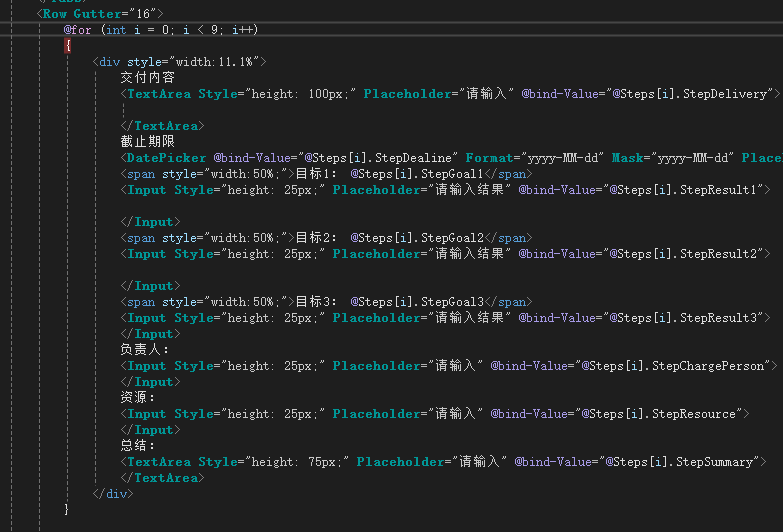
Task: Click @Steps[i].StepGoal2 expression
Action: 417,238
